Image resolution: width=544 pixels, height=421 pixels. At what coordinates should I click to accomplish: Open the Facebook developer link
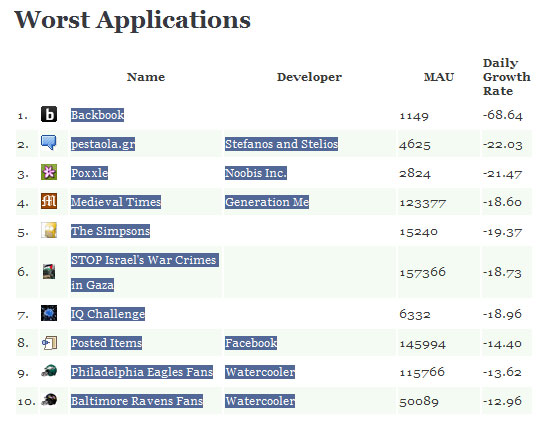251,343
